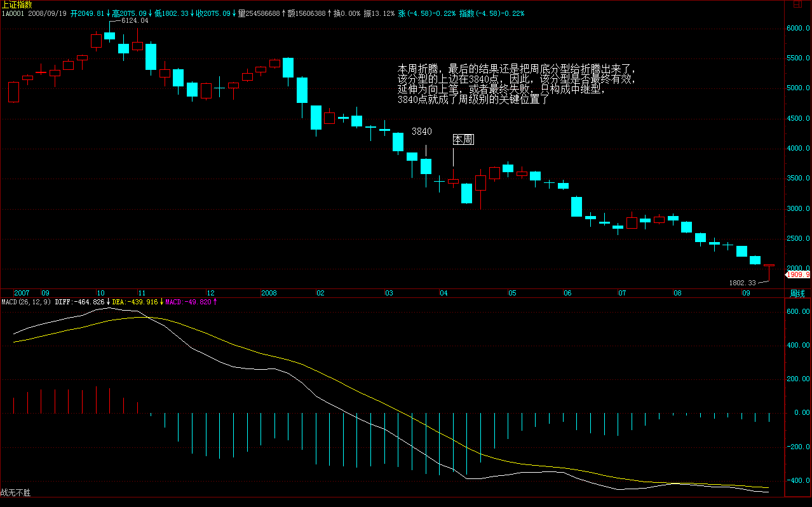Select the 本周 boxed annotation label

pyautogui.click(x=463, y=139)
